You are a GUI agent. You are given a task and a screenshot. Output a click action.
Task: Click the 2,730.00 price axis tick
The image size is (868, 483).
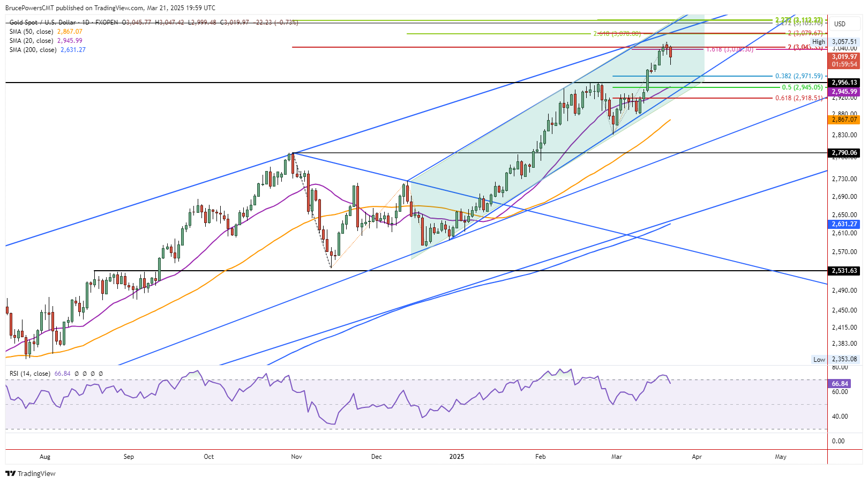coord(844,179)
